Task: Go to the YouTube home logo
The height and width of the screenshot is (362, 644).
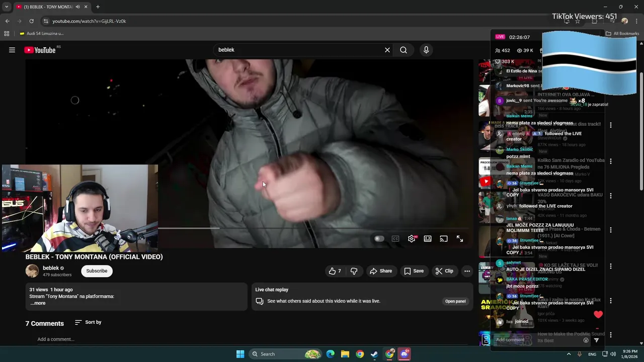Action: (40, 50)
